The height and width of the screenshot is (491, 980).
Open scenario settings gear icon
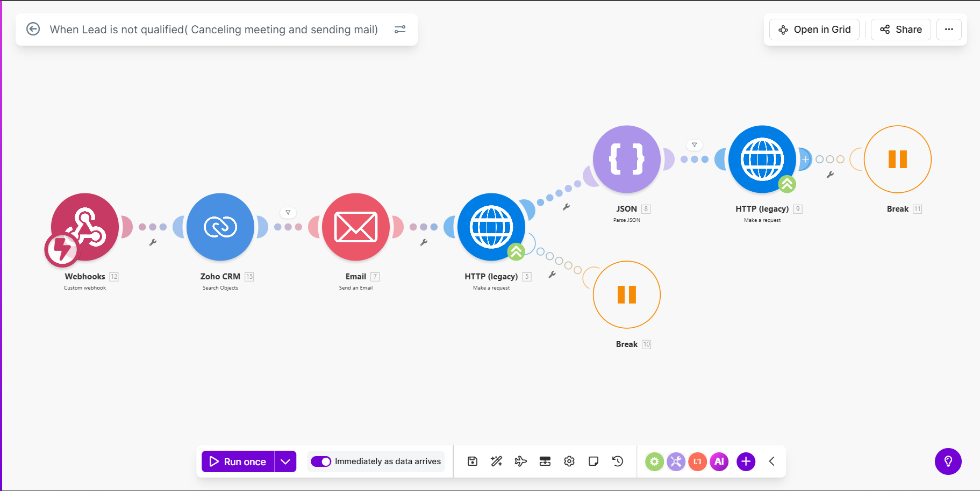tap(569, 461)
